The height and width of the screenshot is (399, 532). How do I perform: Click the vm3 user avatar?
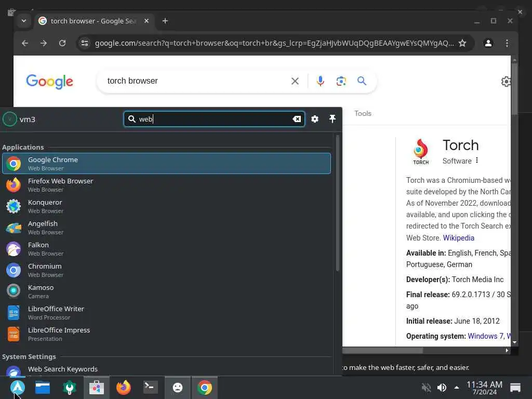[x=10, y=119]
